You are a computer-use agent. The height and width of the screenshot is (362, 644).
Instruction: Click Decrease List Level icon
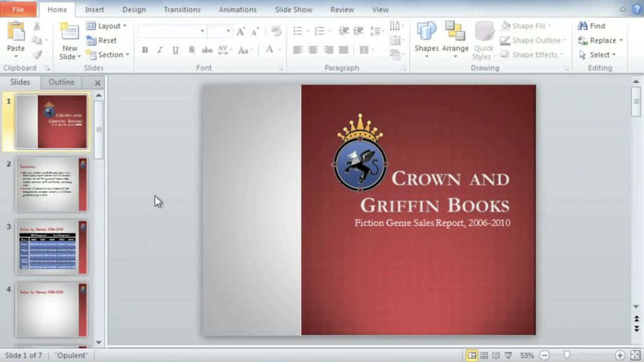344,31
